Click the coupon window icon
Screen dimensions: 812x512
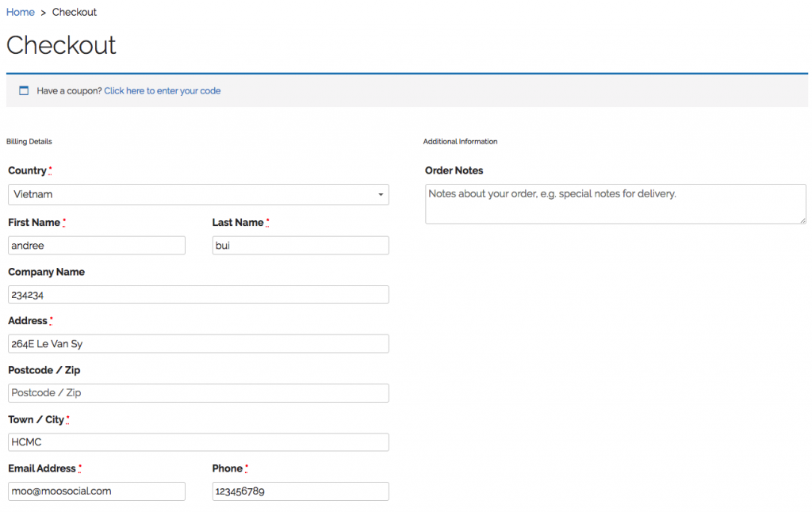click(24, 90)
